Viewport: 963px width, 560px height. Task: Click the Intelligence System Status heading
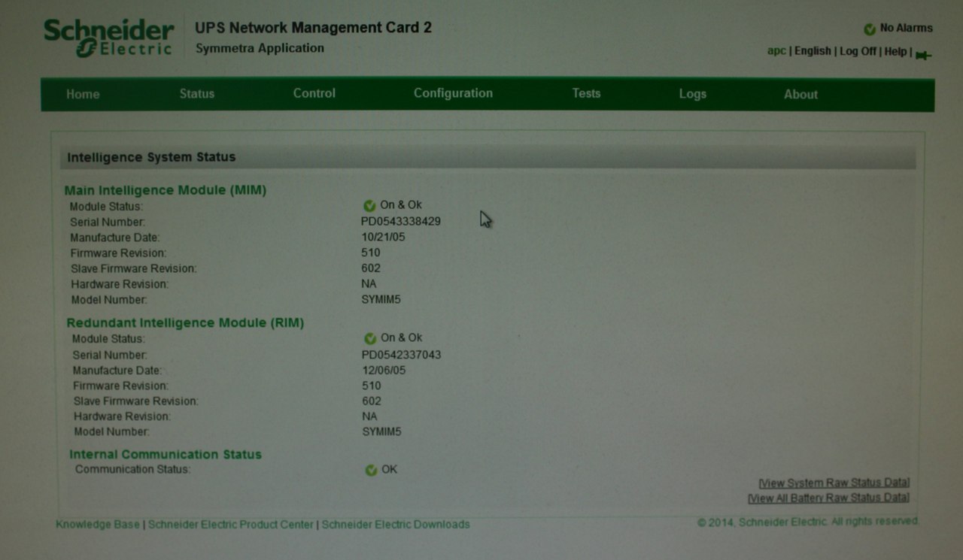tap(151, 157)
